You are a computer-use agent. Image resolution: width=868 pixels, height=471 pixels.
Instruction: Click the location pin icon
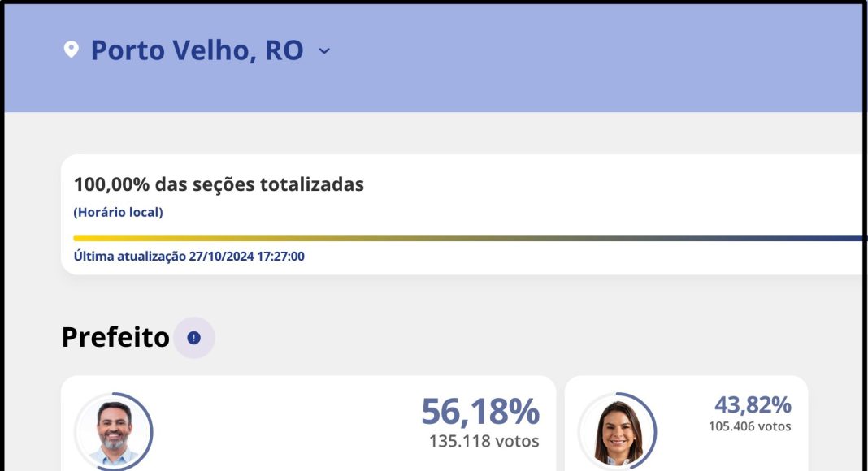coord(71,50)
